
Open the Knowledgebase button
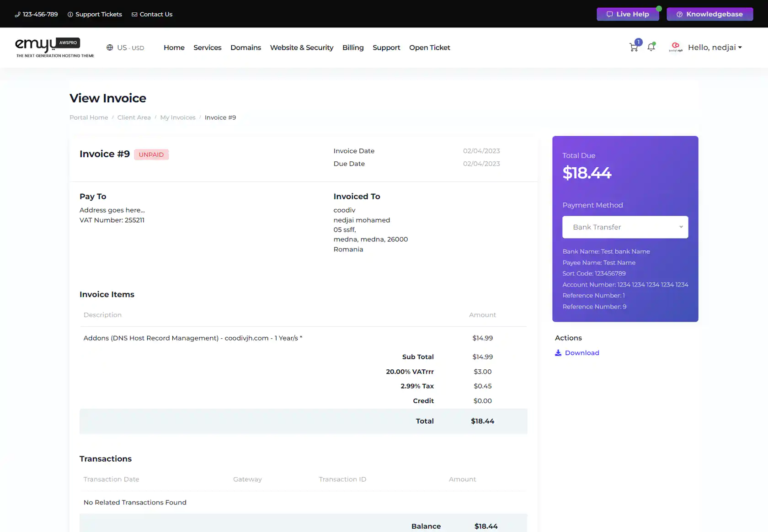(x=709, y=14)
